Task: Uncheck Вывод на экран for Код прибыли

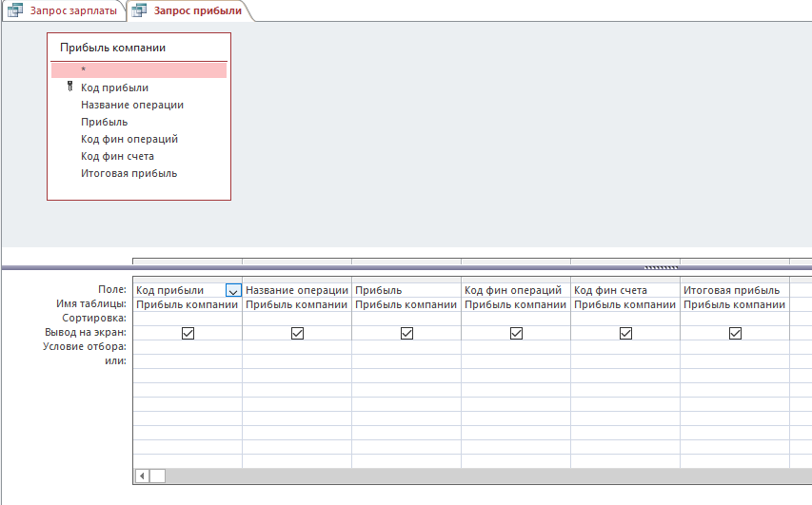Action: (x=188, y=333)
